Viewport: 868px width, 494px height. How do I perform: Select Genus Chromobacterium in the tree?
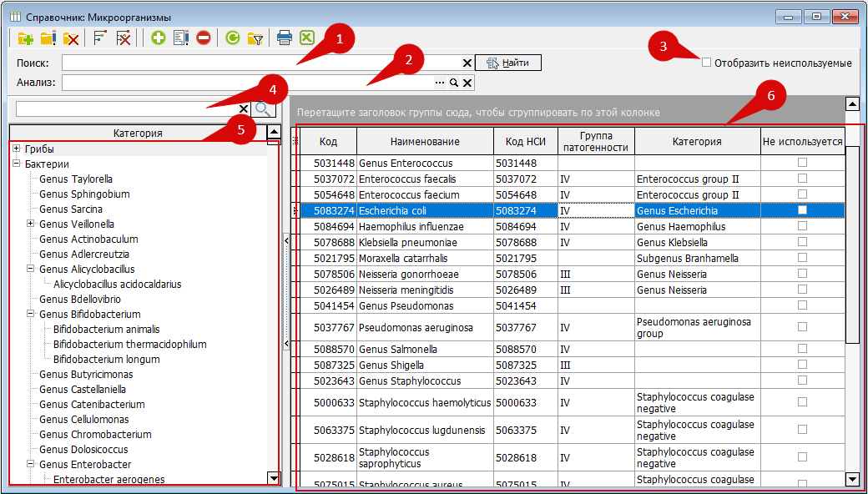95,434
